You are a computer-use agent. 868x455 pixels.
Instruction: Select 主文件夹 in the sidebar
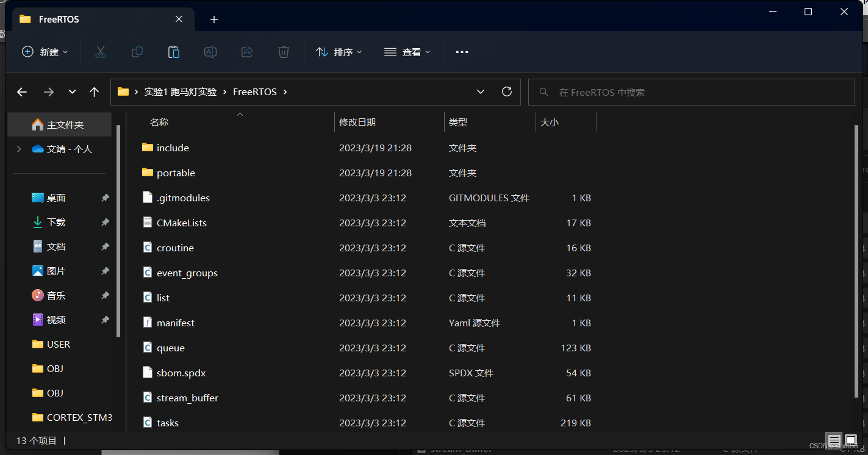pyautogui.click(x=59, y=124)
